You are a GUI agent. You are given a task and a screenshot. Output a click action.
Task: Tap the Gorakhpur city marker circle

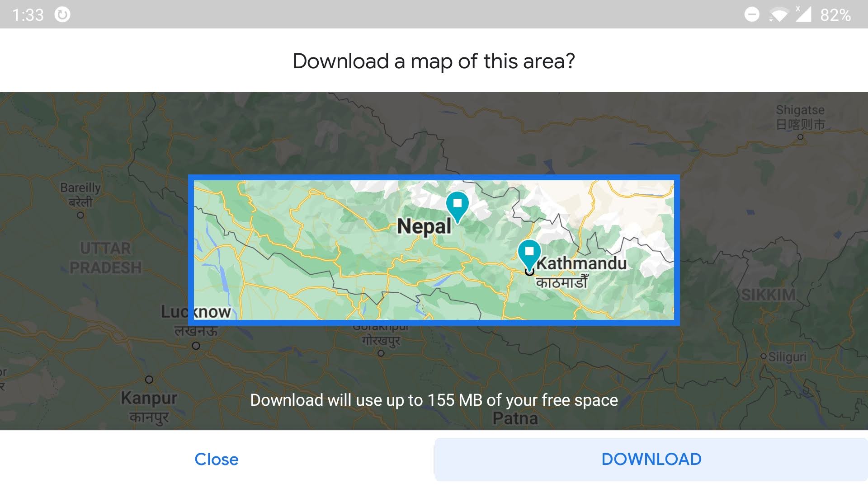tap(381, 353)
